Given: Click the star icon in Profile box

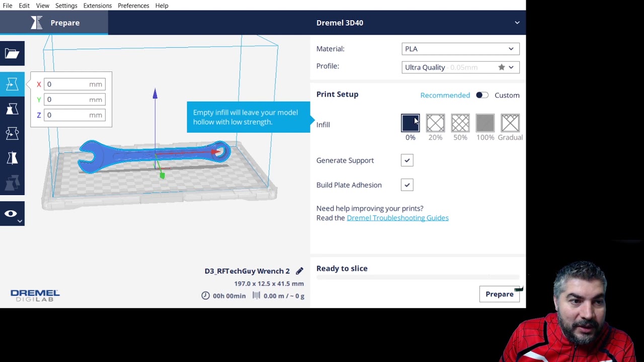Looking at the screenshot, I should (x=502, y=67).
